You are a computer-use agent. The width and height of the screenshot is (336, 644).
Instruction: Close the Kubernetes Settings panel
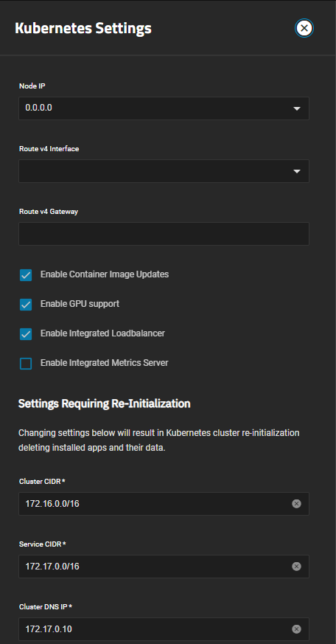304,28
